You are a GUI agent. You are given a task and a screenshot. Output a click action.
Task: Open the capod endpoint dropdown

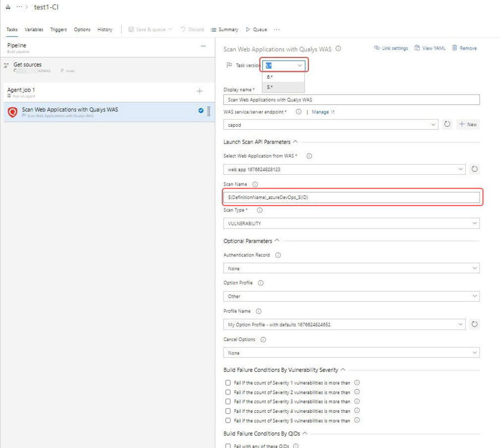point(331,125)
